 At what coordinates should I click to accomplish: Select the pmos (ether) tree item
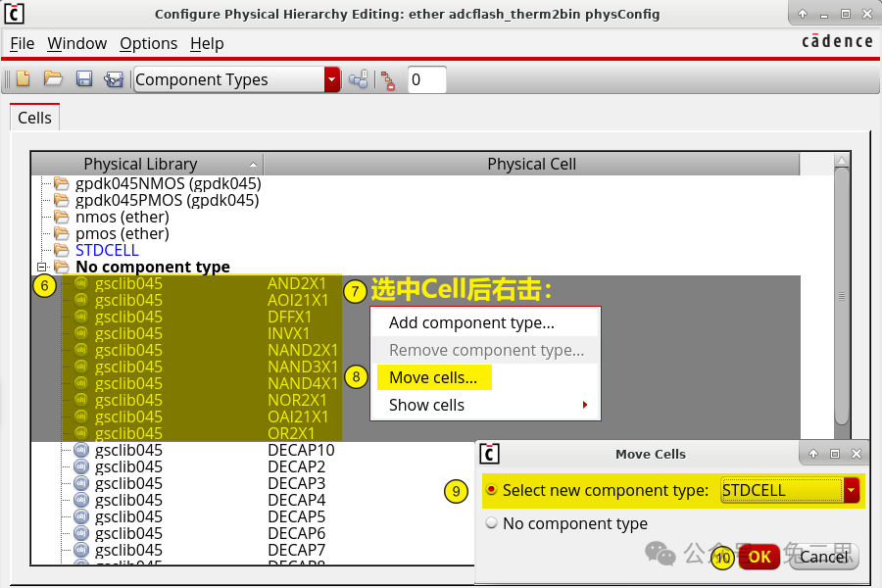(x=122, y=233)
